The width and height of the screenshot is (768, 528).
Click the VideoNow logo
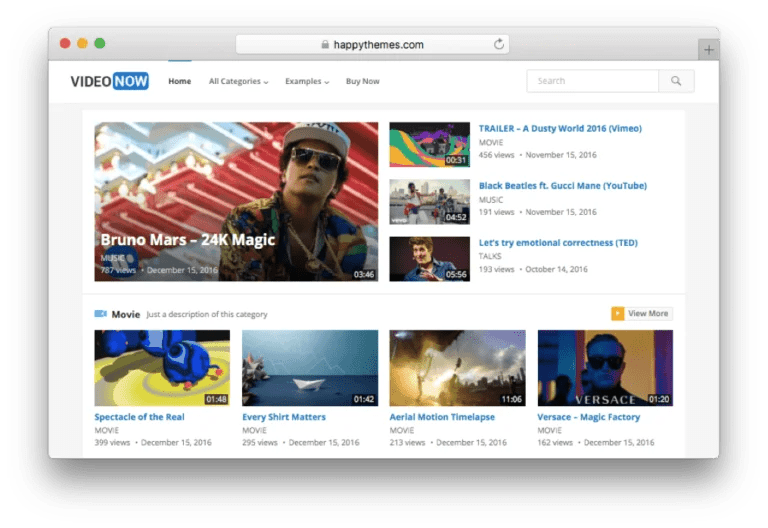tap(110, 81)
